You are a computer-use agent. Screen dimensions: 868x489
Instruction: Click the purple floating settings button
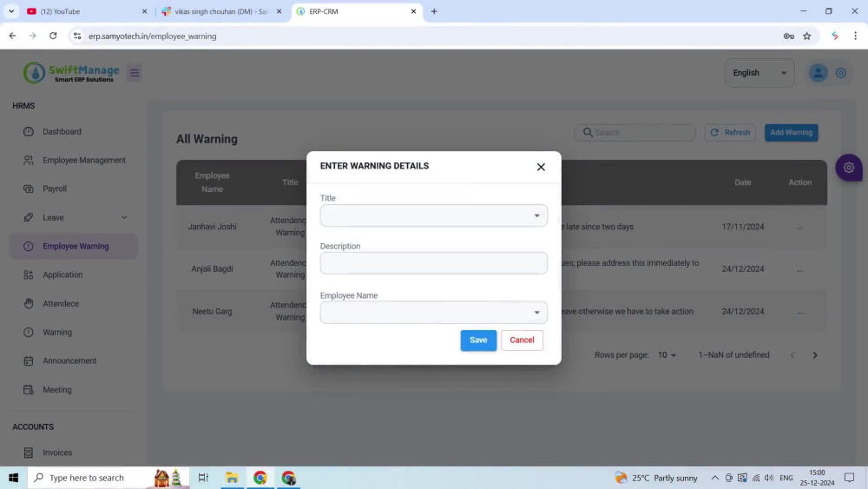click(x=849, y=168)
